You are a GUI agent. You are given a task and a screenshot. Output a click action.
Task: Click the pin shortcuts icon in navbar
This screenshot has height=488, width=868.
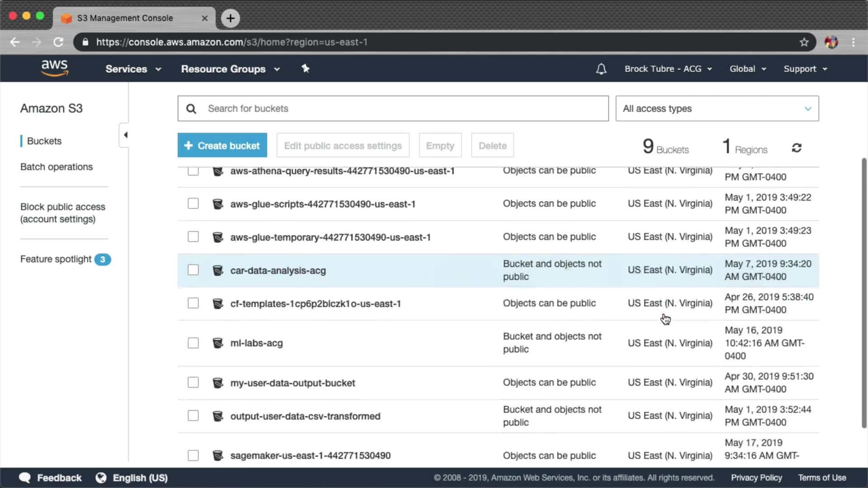tap(306, 69)
